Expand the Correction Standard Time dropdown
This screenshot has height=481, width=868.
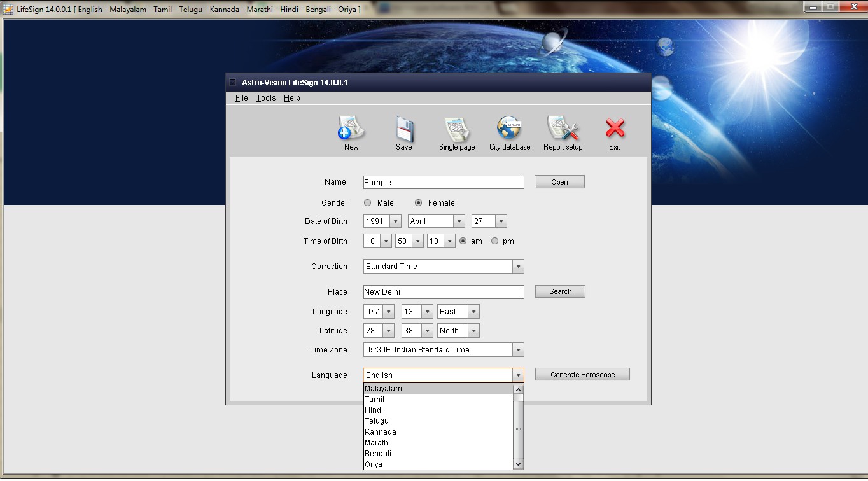[518, 267]
